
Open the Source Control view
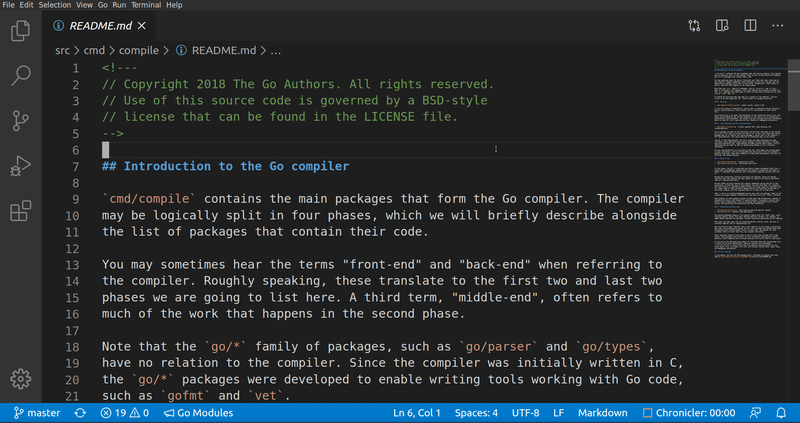coord(20,121)
